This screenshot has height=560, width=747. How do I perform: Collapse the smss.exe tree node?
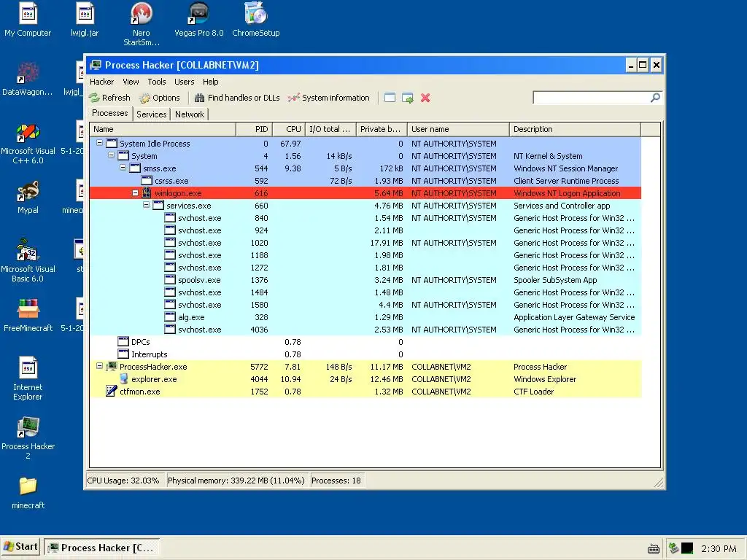pos(123,168)
